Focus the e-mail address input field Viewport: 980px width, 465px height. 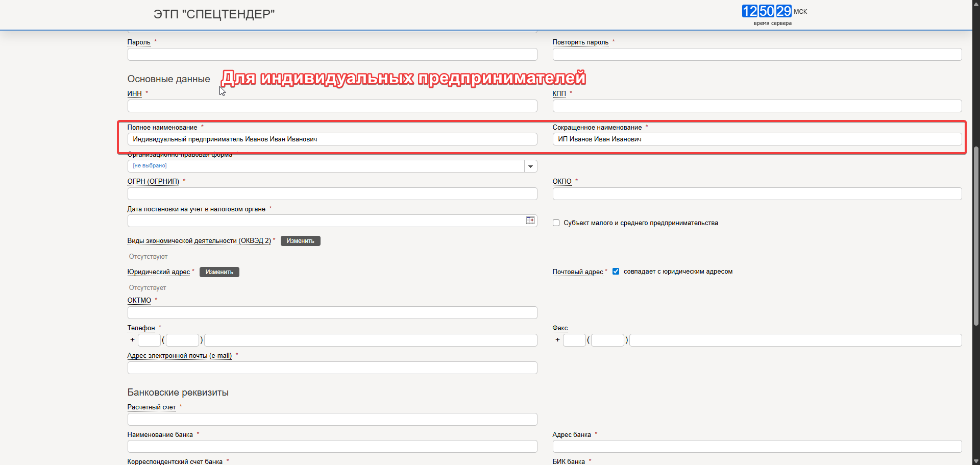point(332,368)
